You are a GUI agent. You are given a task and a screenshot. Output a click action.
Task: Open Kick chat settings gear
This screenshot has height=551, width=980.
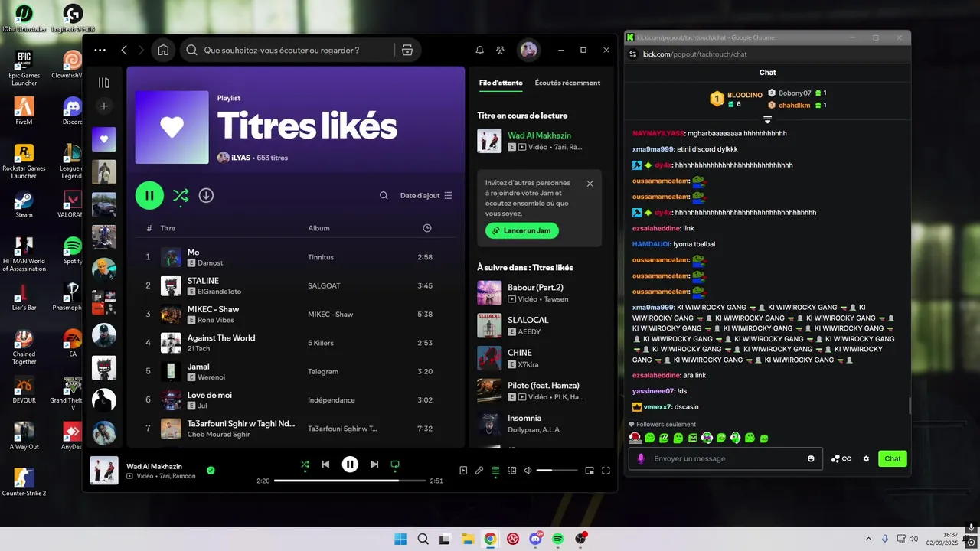point(866,458)
